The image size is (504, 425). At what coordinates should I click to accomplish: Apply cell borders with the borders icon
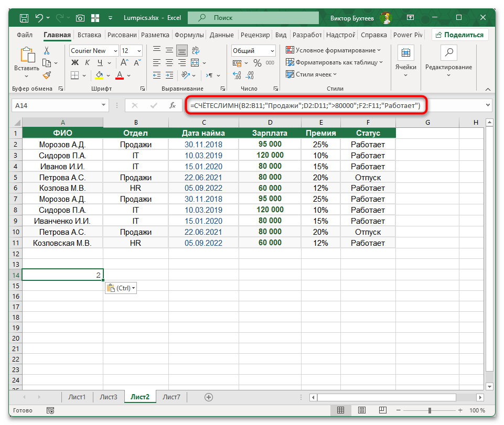[74, 75]
